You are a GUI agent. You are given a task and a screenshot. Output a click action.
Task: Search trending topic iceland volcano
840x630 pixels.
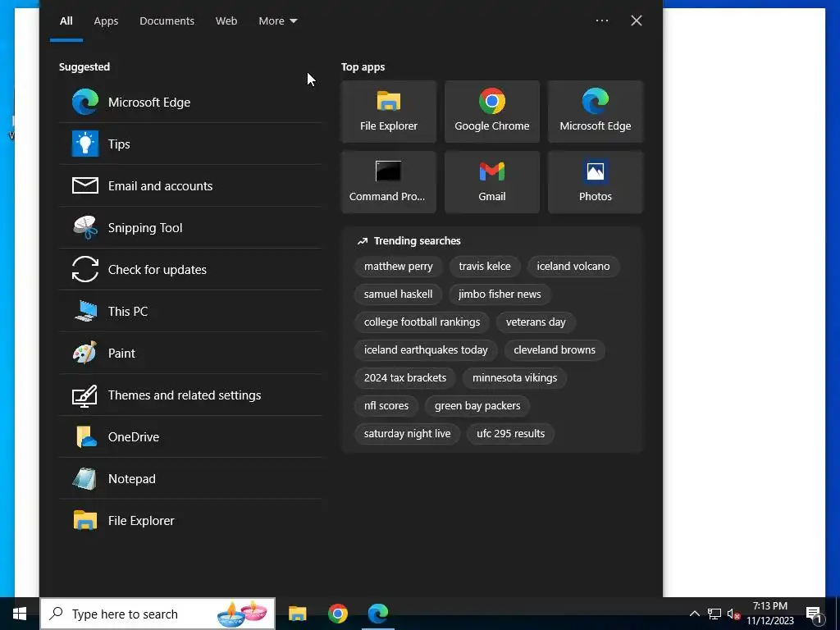(573, 267)
